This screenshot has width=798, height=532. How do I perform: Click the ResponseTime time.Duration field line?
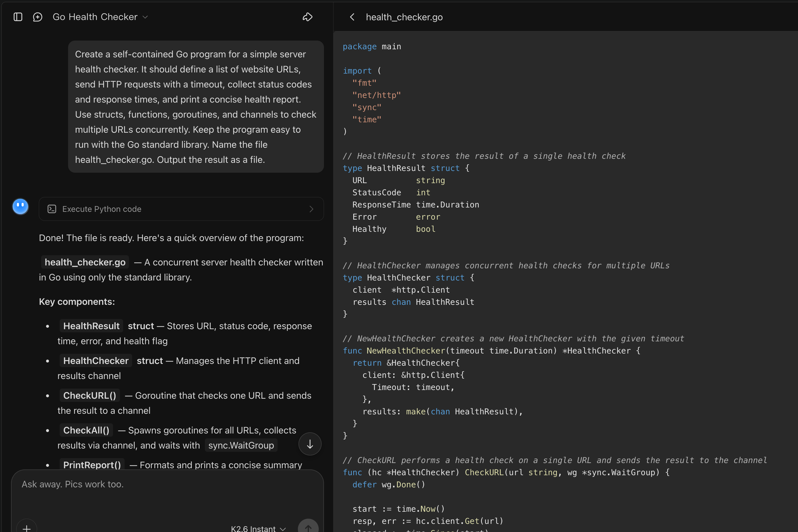point(416,205)
